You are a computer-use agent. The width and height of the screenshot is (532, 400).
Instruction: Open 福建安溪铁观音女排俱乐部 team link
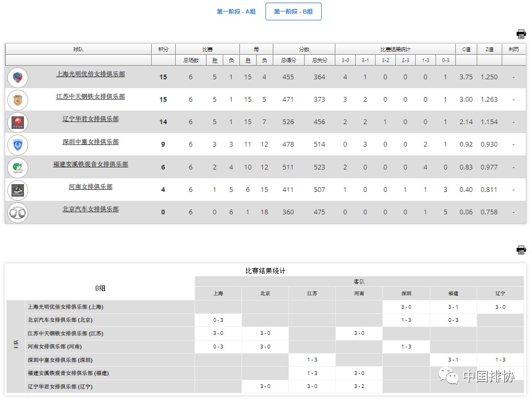point(90,164)
